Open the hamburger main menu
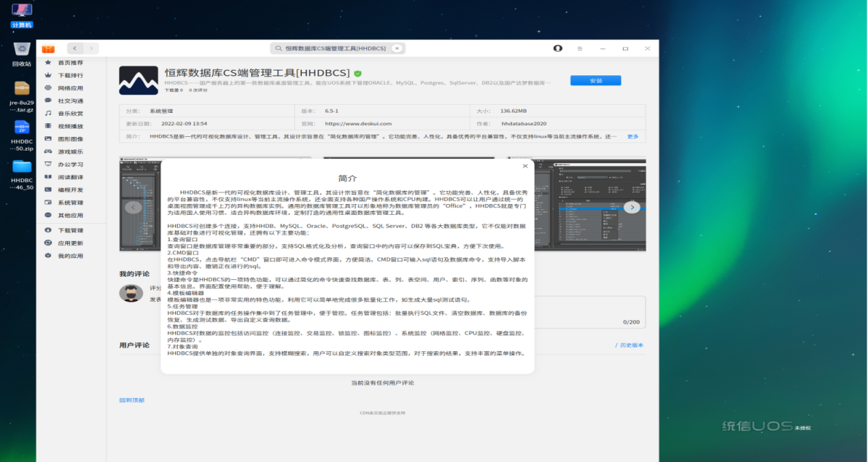The height and width of the screenshot is (462, 868). pyautogui.click(x=580, y=49)
